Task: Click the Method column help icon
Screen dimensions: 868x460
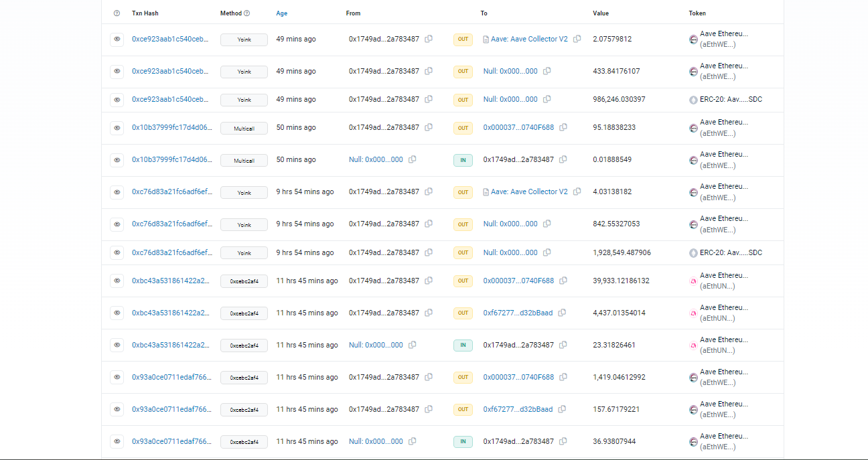Action: [x=247, y=13]
